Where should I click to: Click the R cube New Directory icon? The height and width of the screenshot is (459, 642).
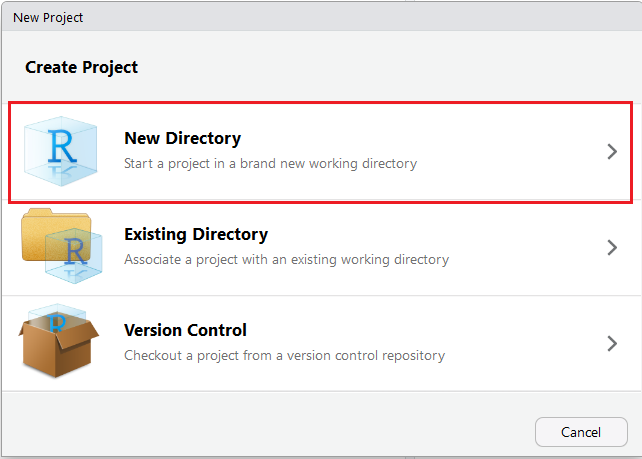tap(61, 151)
